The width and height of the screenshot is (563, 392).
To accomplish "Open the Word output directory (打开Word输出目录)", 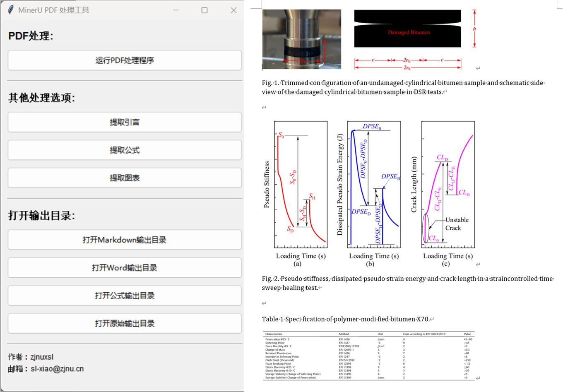I will coord(125,268).
